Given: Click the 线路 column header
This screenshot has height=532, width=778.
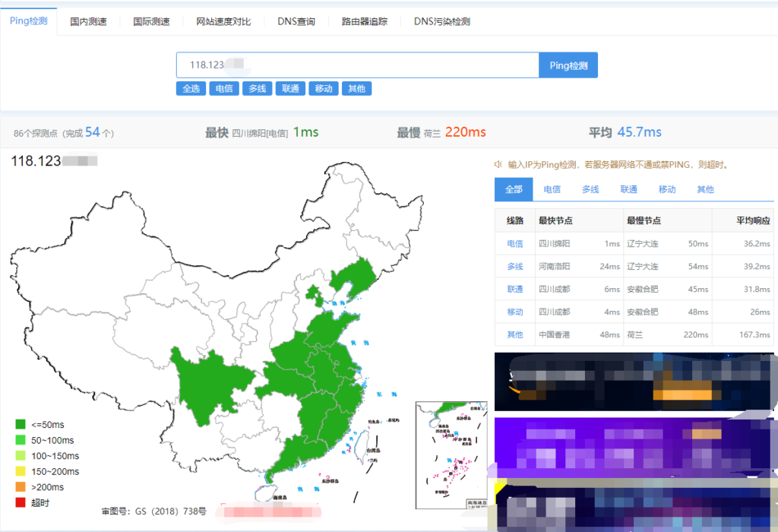Looking at the screenshot, I should (x=515, y=220).
